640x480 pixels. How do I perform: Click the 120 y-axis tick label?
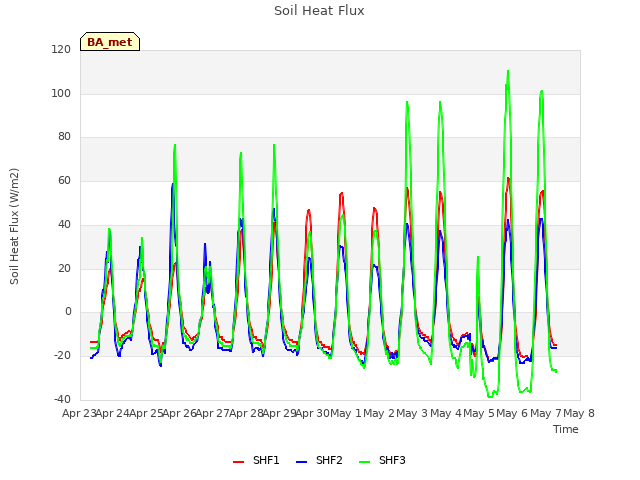(x=61, y=49)
